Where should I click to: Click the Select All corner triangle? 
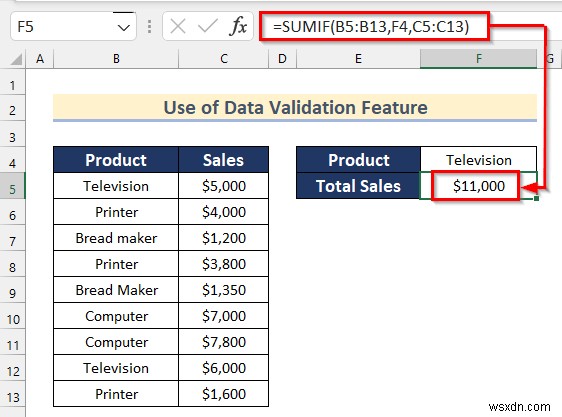pos(16,59)
